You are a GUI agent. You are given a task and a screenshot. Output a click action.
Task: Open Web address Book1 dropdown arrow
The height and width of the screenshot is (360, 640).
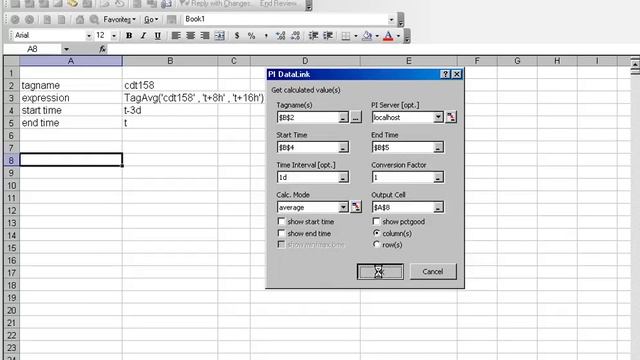pos(391,20)
